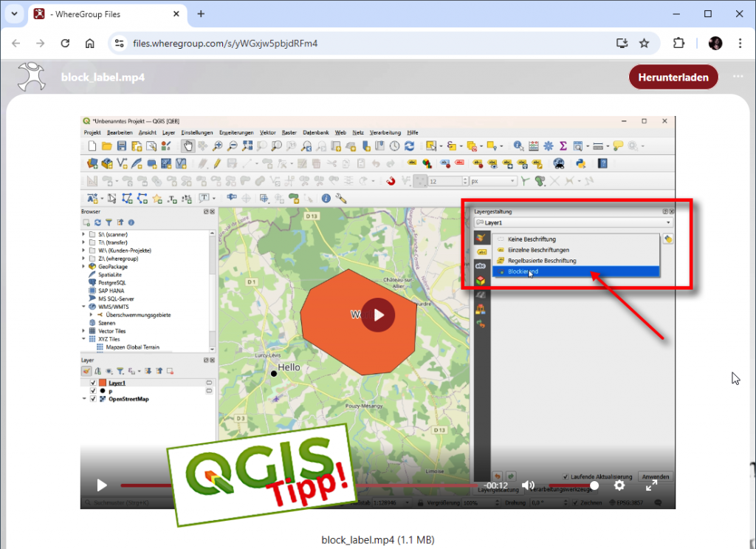Toggle the visibility checkbox of layer p
The width and height of the screenshot is (756, 549).
click(93, 391)
